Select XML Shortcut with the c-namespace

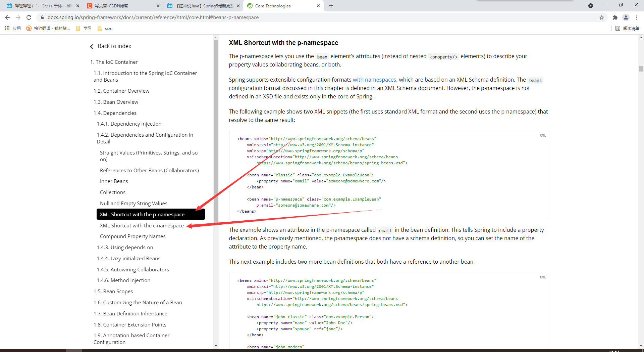click(x=142, y=225)
